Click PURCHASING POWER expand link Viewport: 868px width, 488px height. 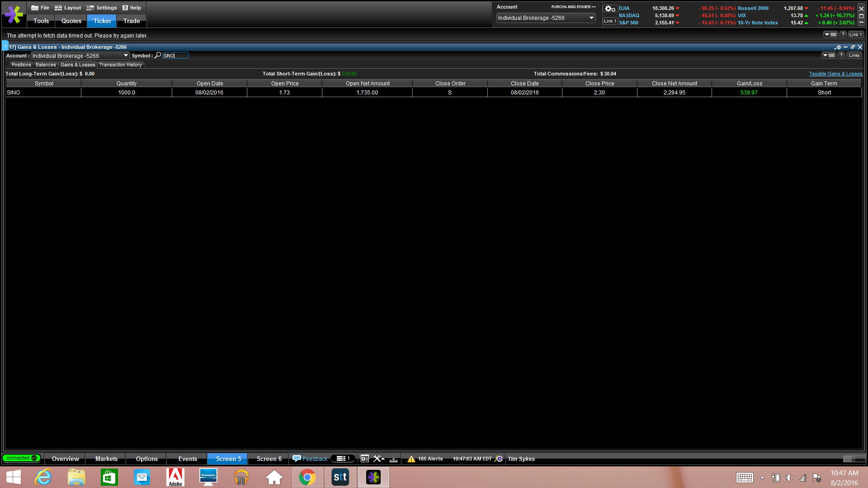[573, 7]
